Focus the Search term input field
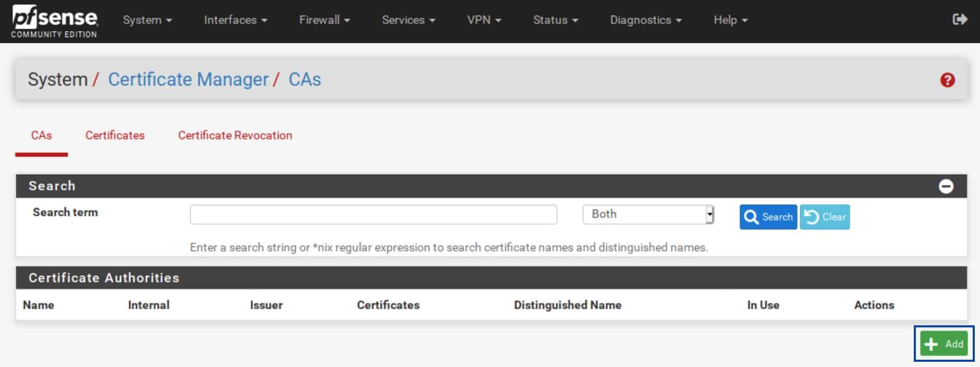This screenshot has height=367, width=980. (373, 214)
